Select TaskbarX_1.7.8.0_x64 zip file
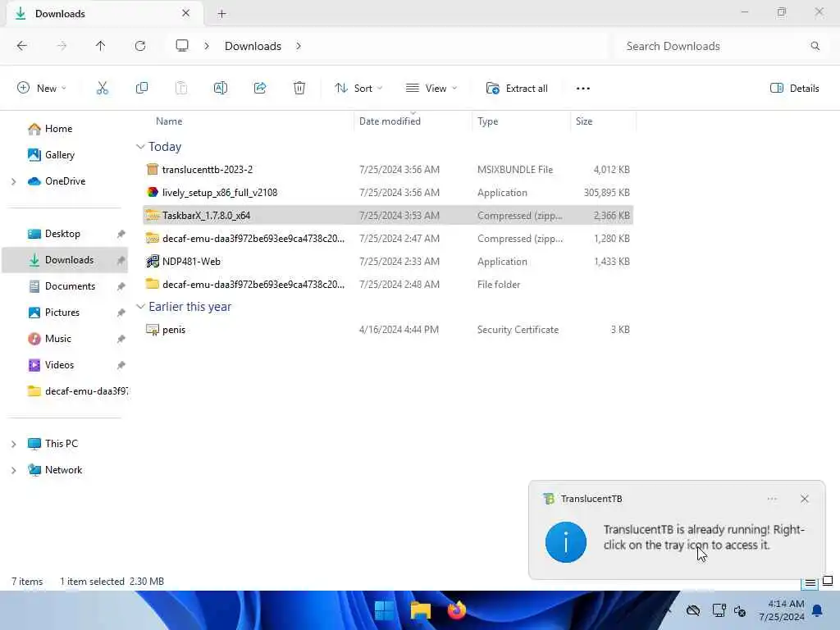840x630 pixels. coord(388,216)
